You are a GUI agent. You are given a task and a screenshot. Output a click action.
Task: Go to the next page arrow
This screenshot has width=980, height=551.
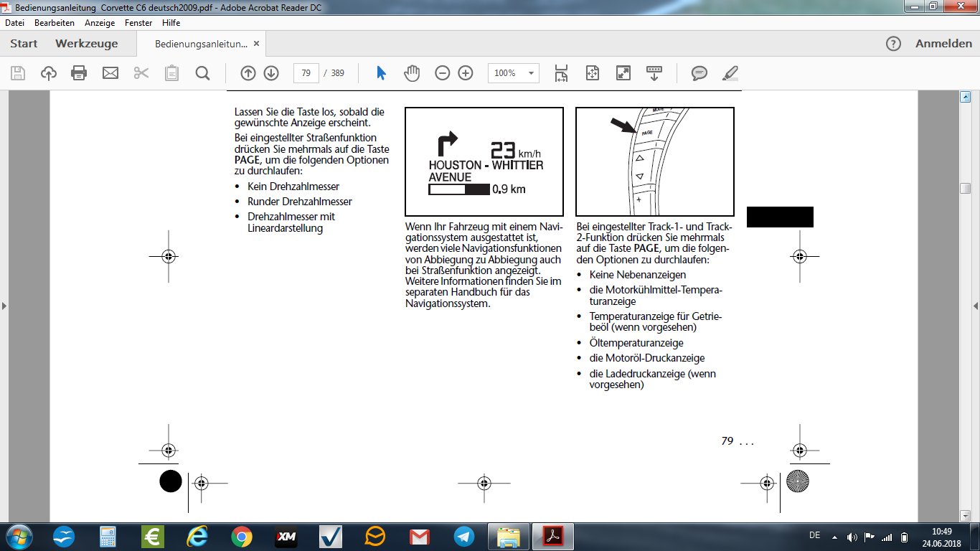point(270,73)
